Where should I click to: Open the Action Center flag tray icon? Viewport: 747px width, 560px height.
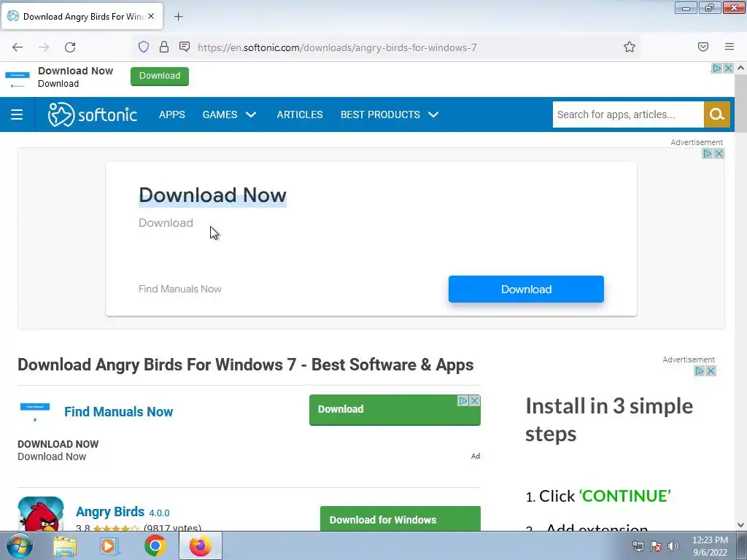656,546
